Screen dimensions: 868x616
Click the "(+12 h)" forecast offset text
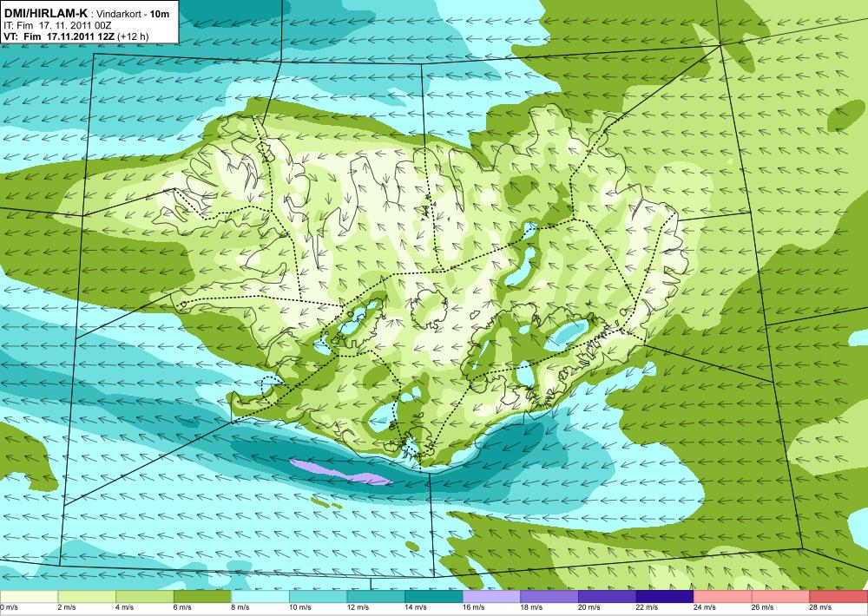(134, 36)
